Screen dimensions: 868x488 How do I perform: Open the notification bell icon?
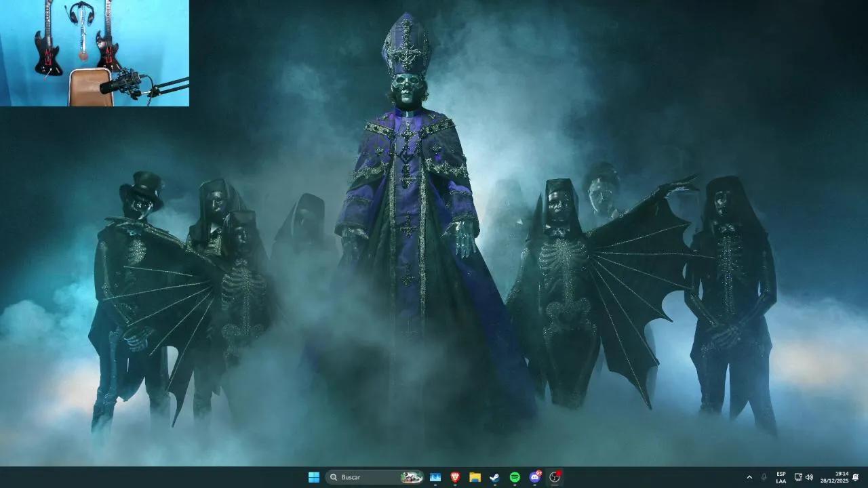coord(856,477)
